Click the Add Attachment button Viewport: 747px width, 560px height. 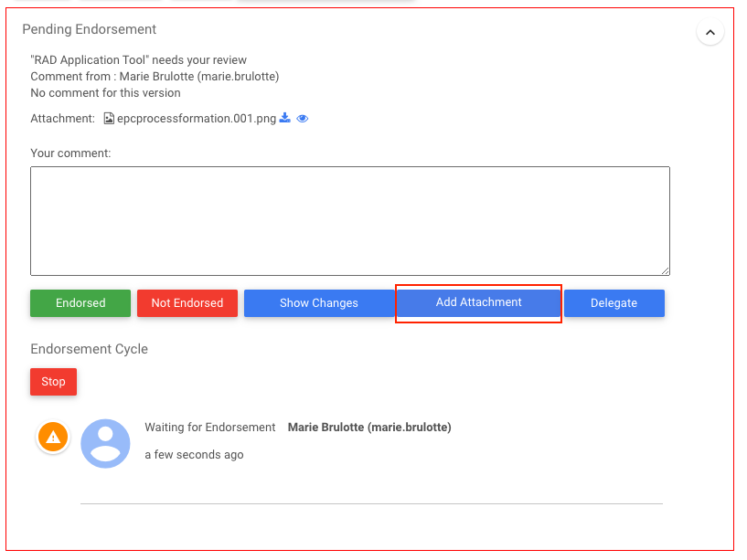tap(478, 302)
